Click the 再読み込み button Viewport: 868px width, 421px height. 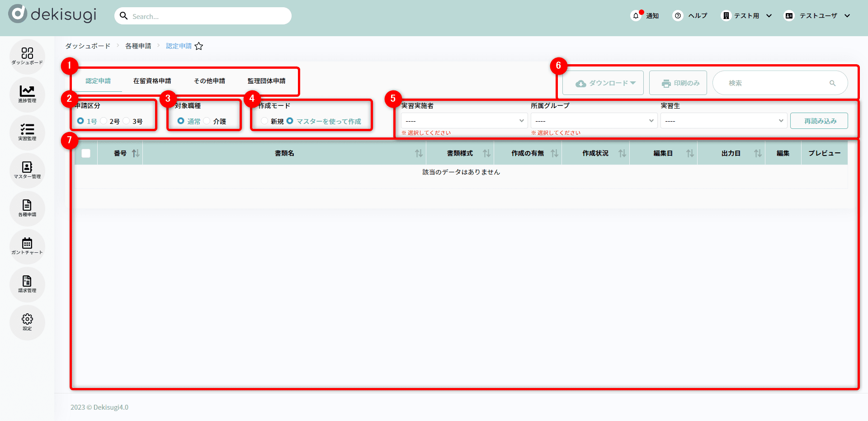coord(819,121)
